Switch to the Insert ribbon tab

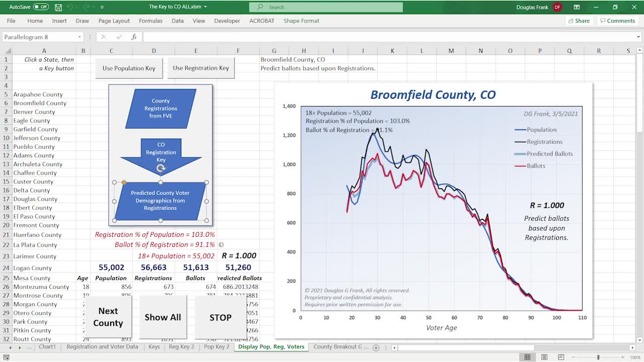tap(59, 21)
